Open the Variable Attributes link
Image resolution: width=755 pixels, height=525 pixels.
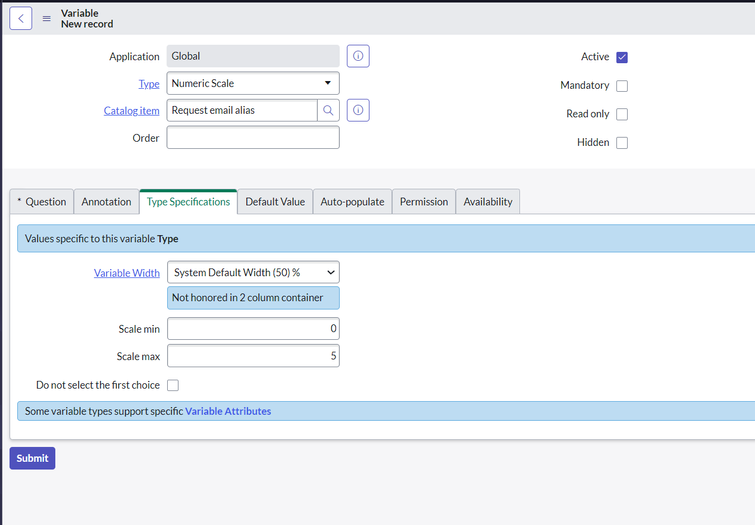228,411
